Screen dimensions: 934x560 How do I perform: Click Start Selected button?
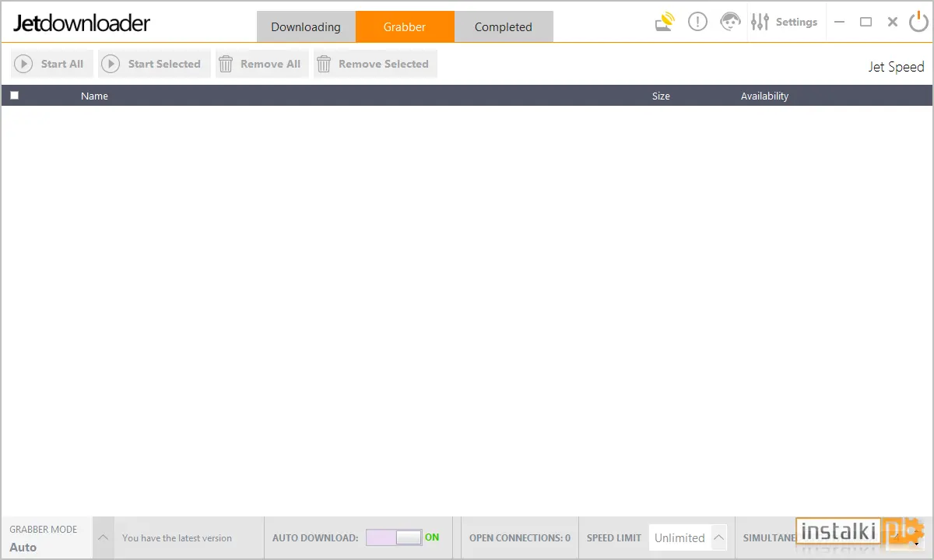(154, 64)
